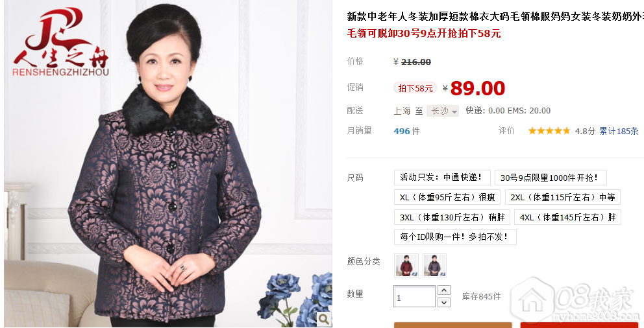
Task: Increase quantity with the up arrow
Action: click(x=444, y=290)
